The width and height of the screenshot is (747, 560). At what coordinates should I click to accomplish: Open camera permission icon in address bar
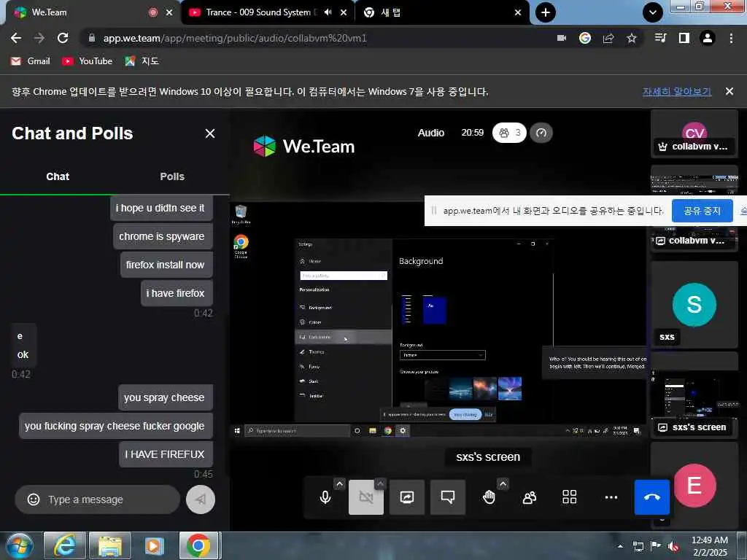[562, 38]
